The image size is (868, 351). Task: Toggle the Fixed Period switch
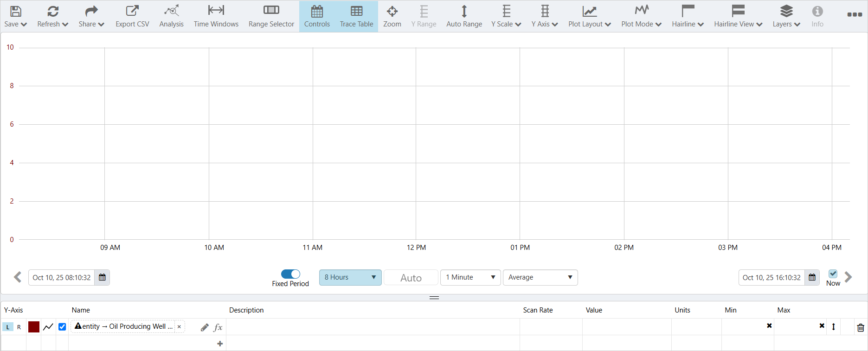(290, 274)
